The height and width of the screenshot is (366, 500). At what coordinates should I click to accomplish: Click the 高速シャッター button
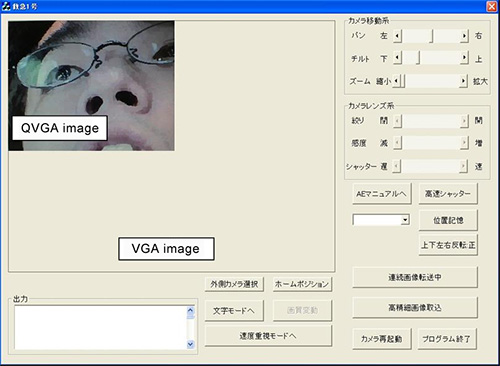tap(448, 194)
